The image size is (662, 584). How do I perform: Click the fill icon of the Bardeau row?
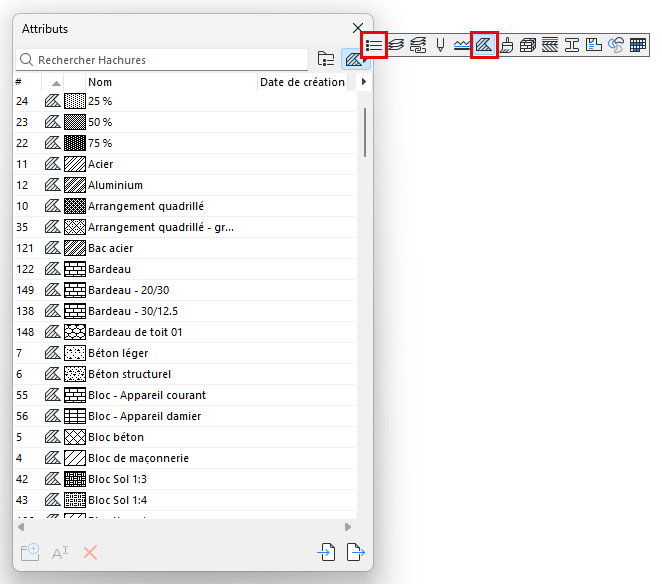pyautogui.click(x=53, y=269)
